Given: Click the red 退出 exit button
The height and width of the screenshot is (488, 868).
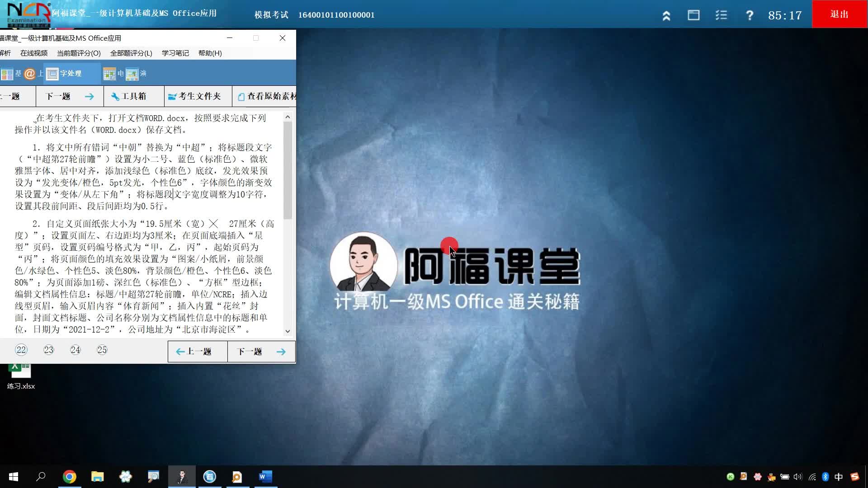Looking at the screenshot, I should coord(840,14).
